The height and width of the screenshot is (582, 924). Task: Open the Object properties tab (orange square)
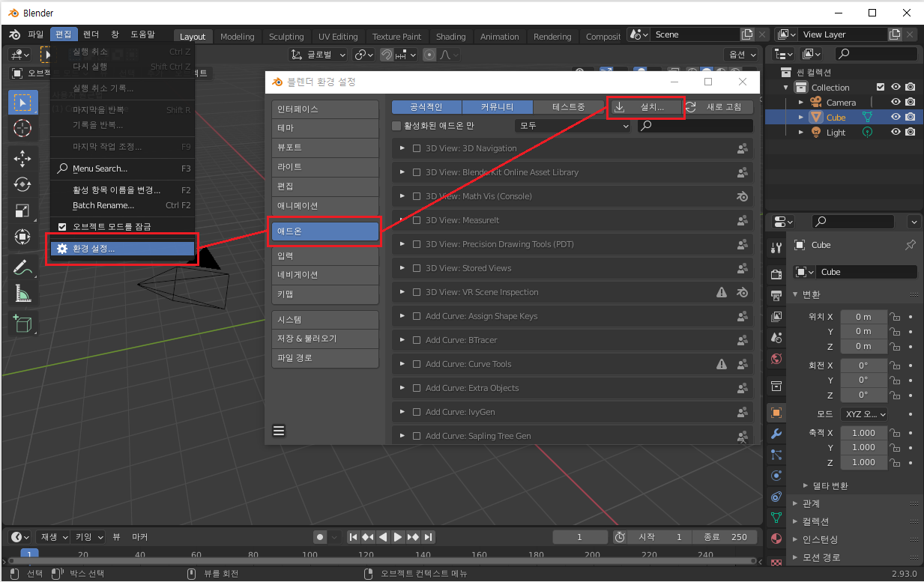pyautogui.click(x=776, y=412)
